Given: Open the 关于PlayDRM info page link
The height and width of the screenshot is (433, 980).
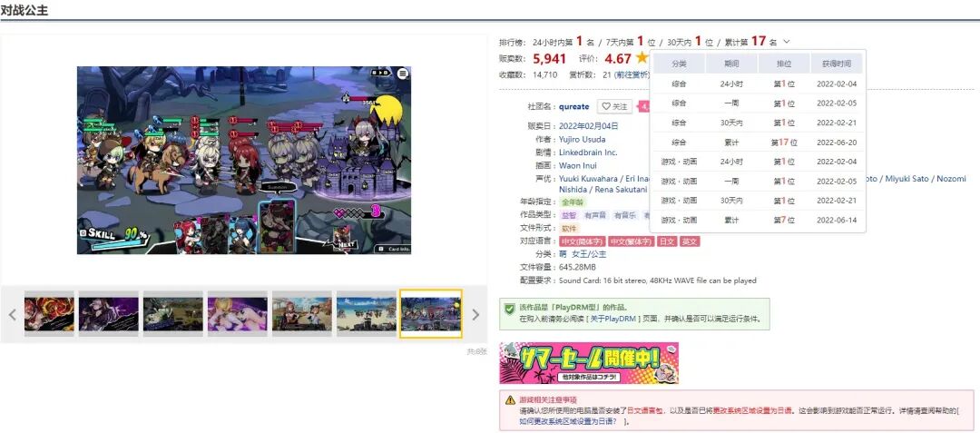Looking at the screenshot, I should coord(615,319).
